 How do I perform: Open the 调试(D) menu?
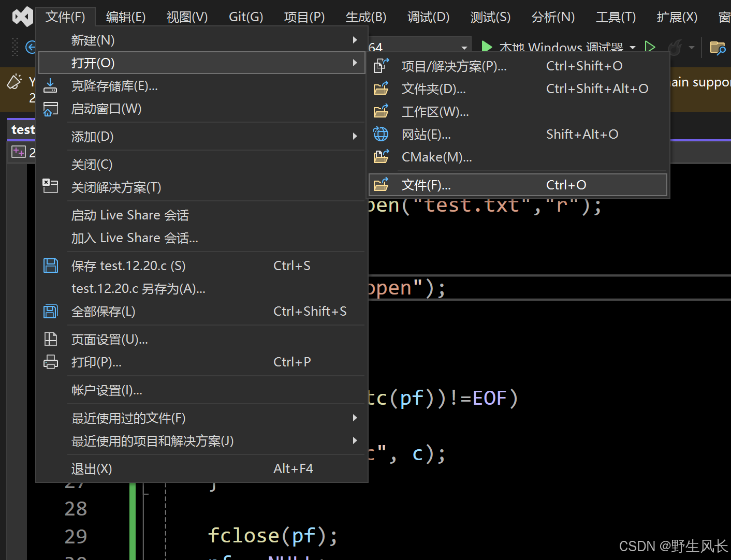point(428,17)
